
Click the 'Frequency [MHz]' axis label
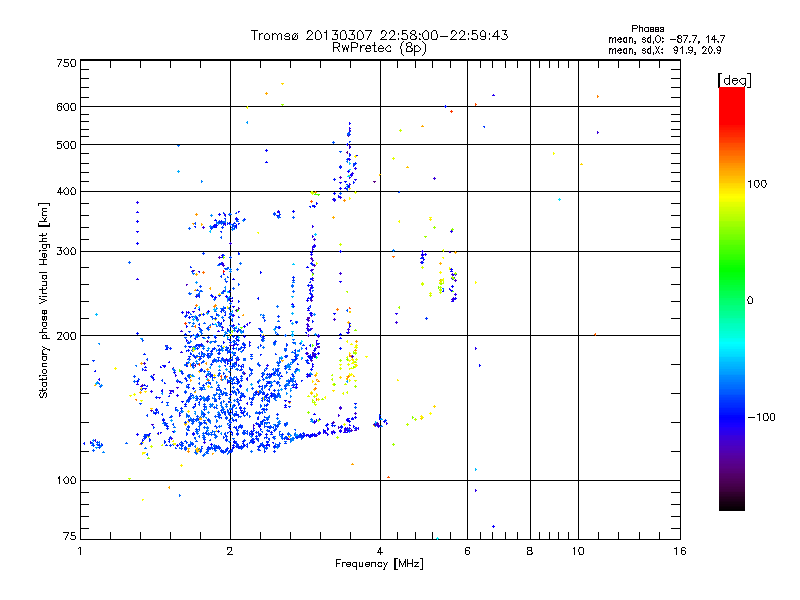click(x=379, y=564)
